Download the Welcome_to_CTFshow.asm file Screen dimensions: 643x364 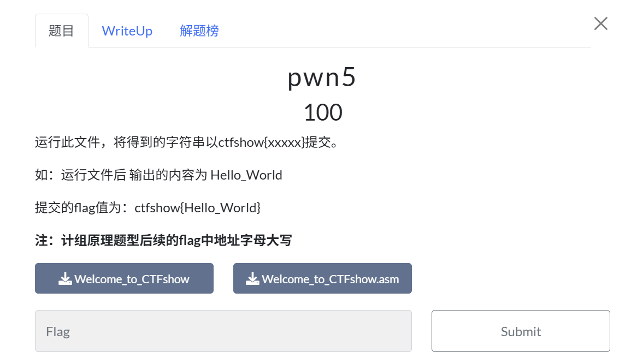[329, 279]
